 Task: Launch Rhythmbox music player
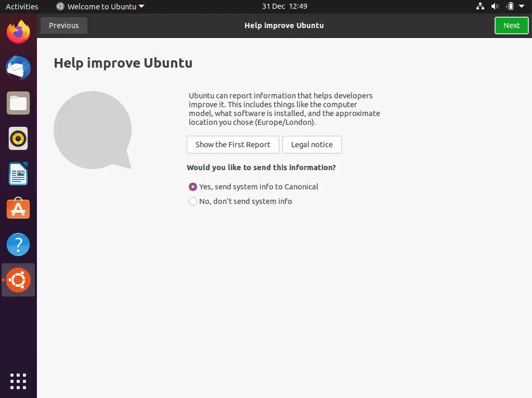pyautogui.click(x=18, y=138)
